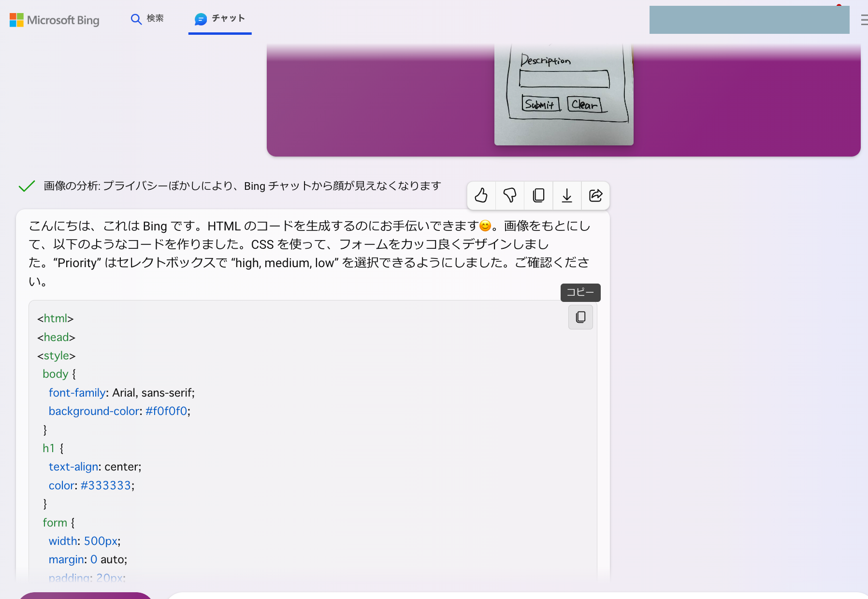Click the search magnifying glass icon
The image size is (868, 599).
[136, 19]
